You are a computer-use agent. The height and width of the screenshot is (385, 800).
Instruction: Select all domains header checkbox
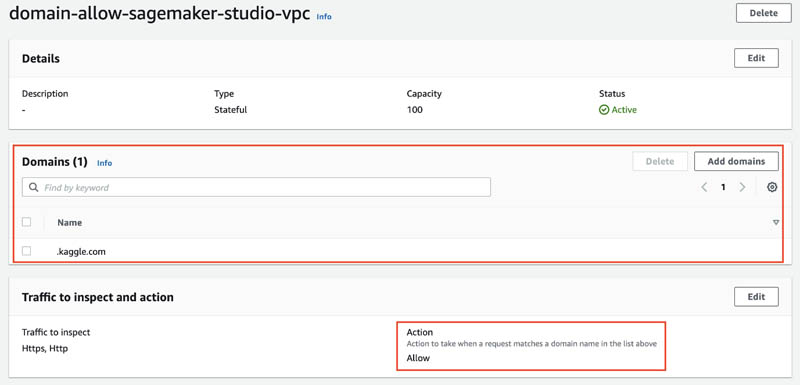coord(27,222)
